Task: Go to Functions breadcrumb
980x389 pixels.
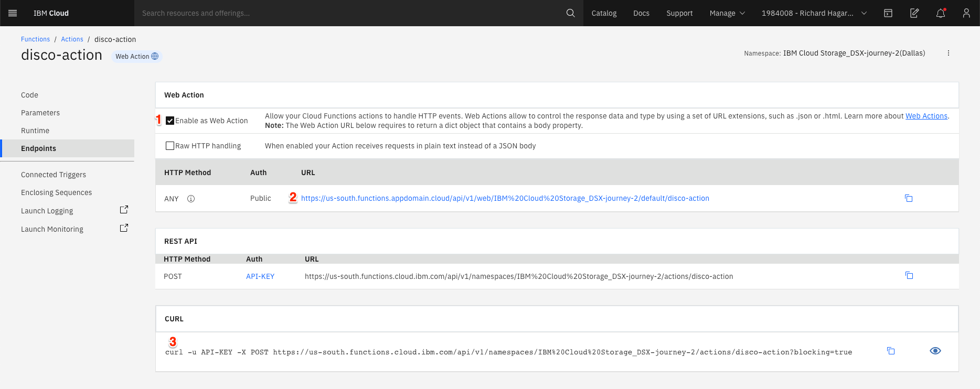Action: coord(35,39)
